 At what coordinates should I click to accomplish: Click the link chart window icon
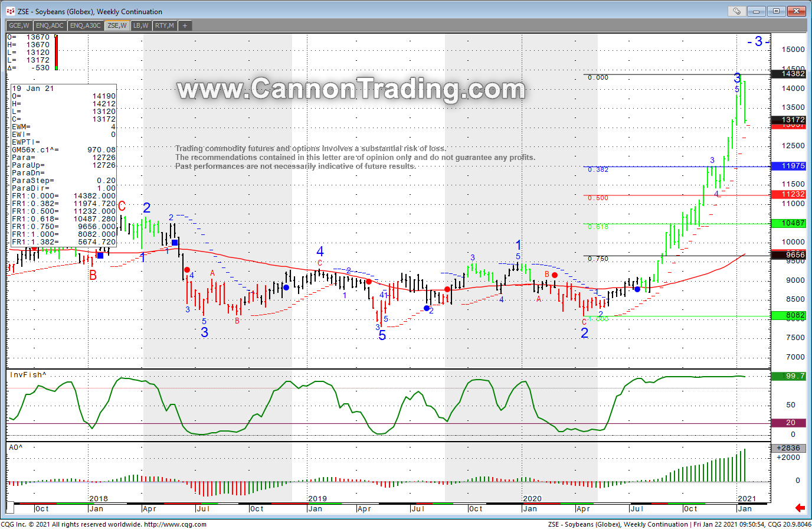[x=736, y=11]
